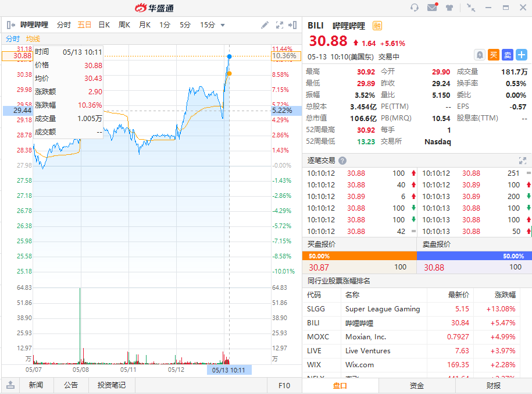Expand chart to fullscreen

pos(280,25)
